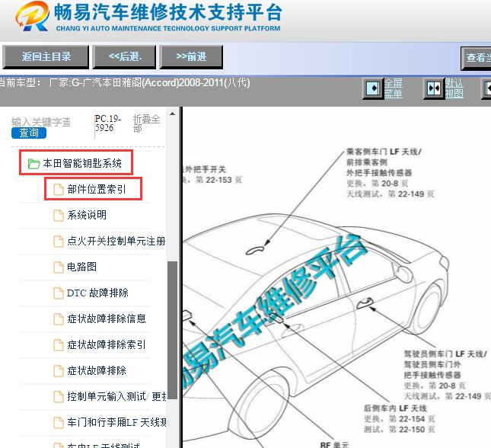
Task: Click the PC.19-5926 code text
Action: 108,123
